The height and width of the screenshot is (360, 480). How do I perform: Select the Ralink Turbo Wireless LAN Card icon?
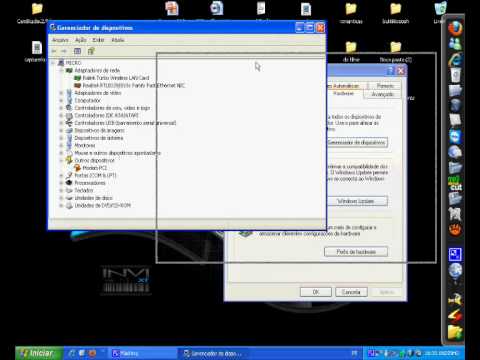point(77,78)
